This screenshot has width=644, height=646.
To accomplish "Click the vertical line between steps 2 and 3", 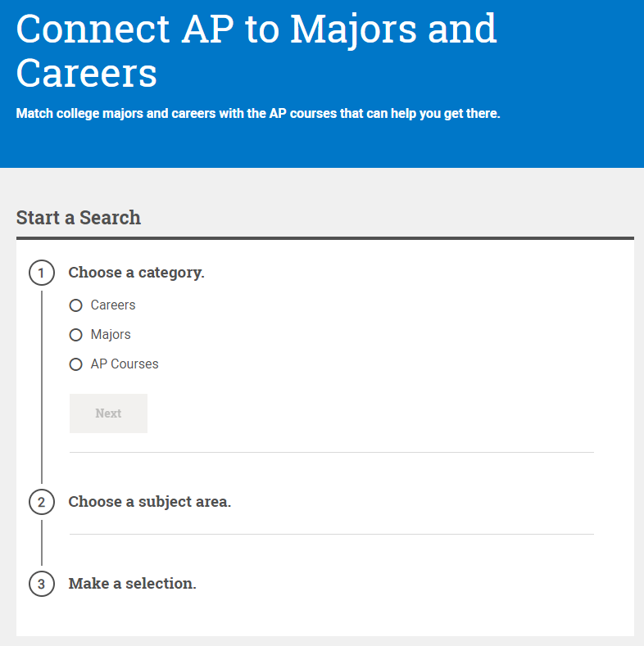I will pyautogui.click(x=42, y=542).
